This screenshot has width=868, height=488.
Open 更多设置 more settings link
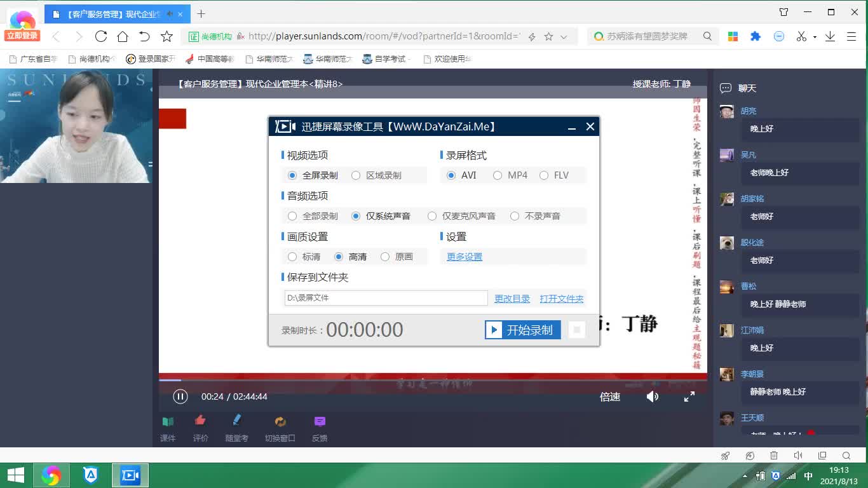click(x=465, y=257)
